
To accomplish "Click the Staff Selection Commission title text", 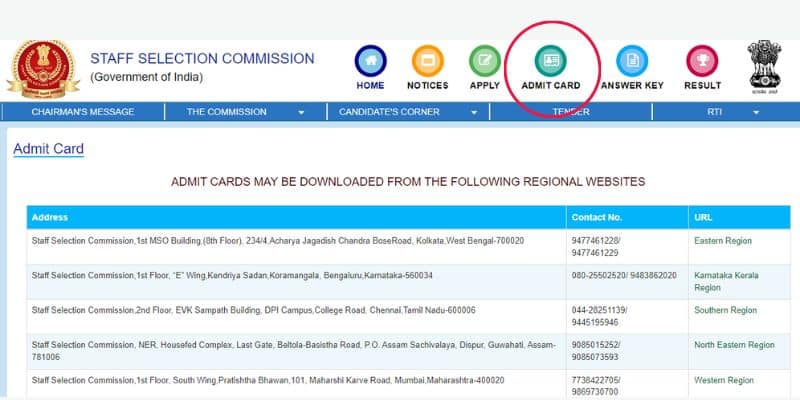I will [x=202, y=59].
